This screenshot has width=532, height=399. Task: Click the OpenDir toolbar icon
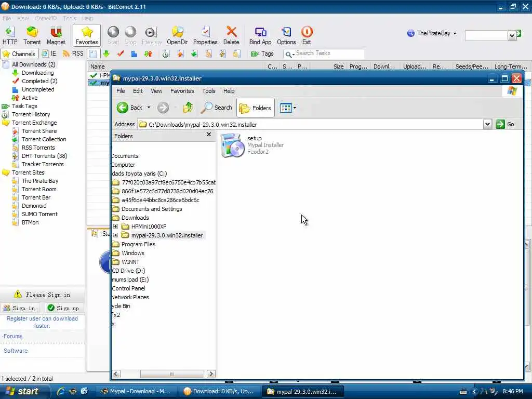pyautogui.click(x=177, y=35)
